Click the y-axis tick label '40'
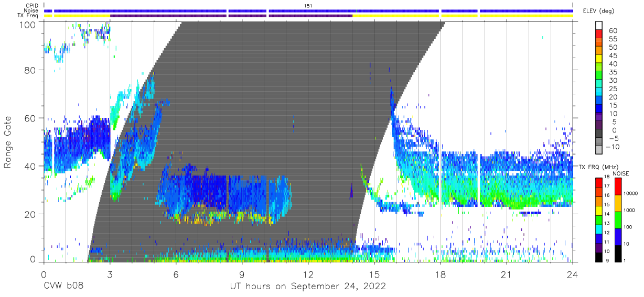This screenshot has height=297, width=644. point(30,166)
